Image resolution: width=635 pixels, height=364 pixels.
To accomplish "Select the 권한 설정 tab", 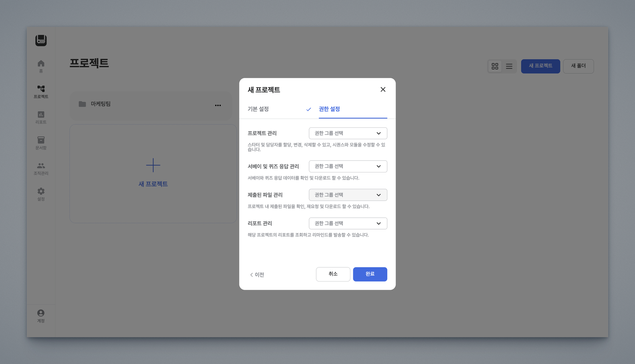I will 329,109.
